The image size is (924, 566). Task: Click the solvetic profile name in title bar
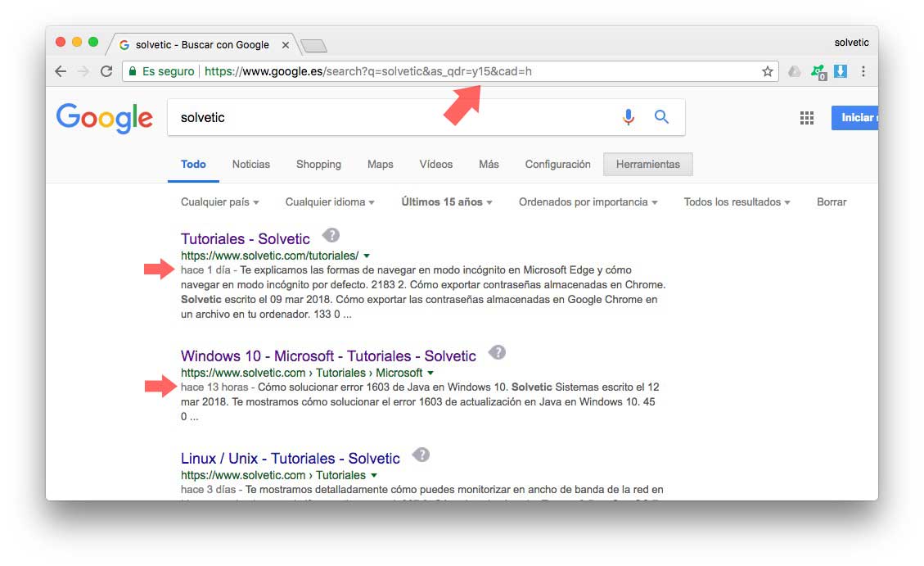[x=851, y=43]
